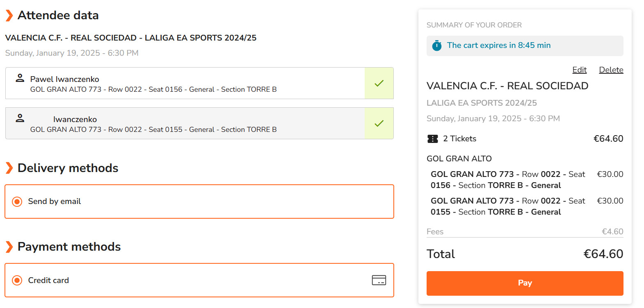Select the Credit card radio button

(x=17, y=280)
